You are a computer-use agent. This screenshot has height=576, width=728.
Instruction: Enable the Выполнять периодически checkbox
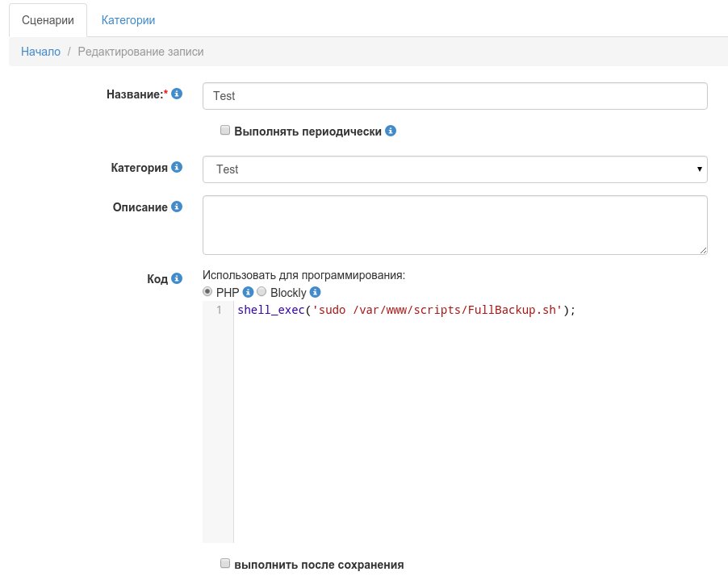pyautogui.click(x=226, y=130)
